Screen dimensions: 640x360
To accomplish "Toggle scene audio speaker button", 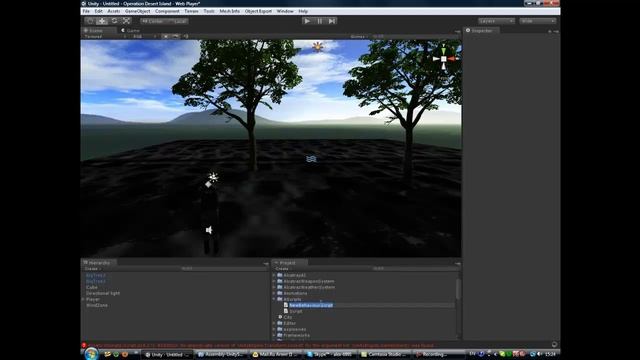I will point(186,36).
